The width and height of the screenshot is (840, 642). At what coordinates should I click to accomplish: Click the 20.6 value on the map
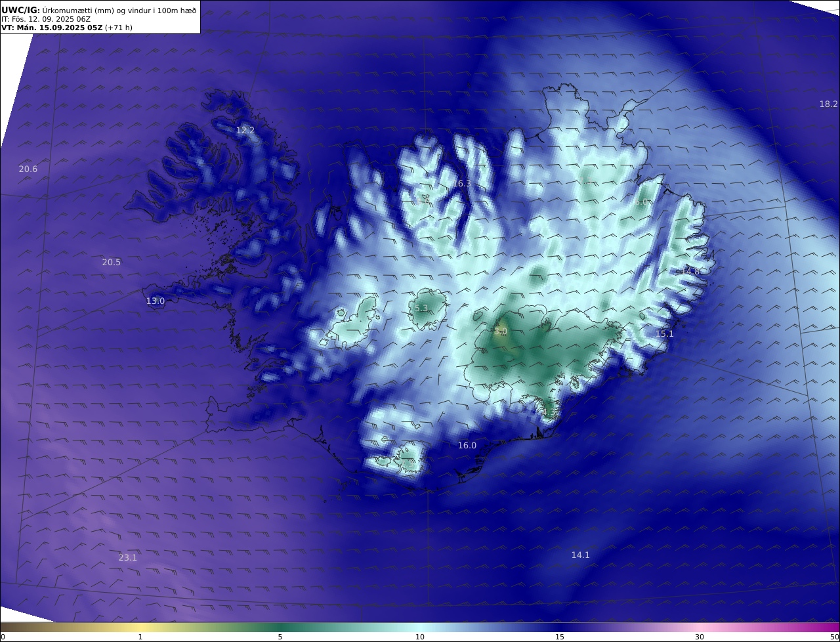tap(28, 169)
